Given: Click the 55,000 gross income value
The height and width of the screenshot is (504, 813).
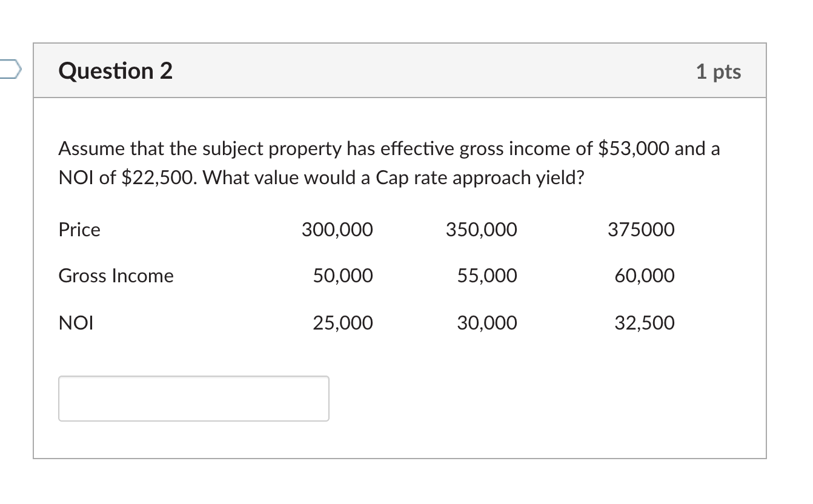Looking at the screenshot, I should (486, 276).
